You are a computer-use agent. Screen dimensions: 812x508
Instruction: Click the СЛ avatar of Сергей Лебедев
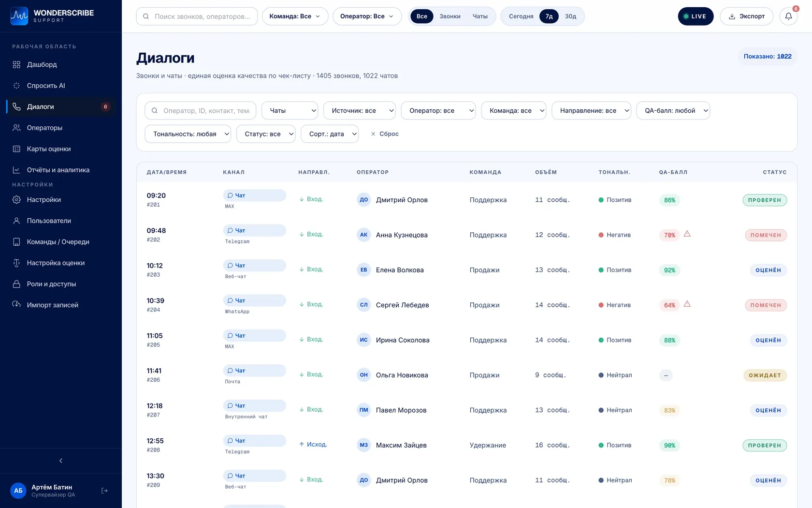363,305
